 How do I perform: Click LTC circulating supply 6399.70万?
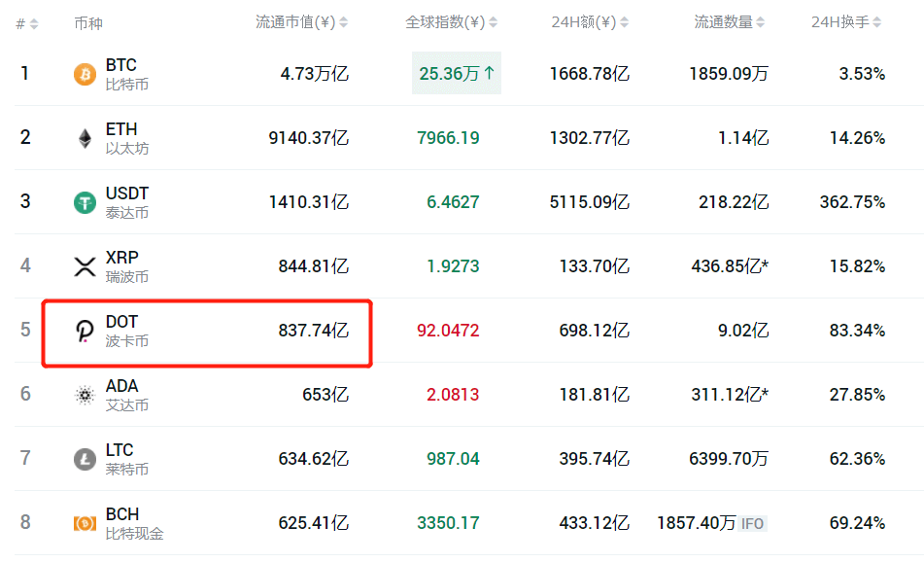(729, 459)
